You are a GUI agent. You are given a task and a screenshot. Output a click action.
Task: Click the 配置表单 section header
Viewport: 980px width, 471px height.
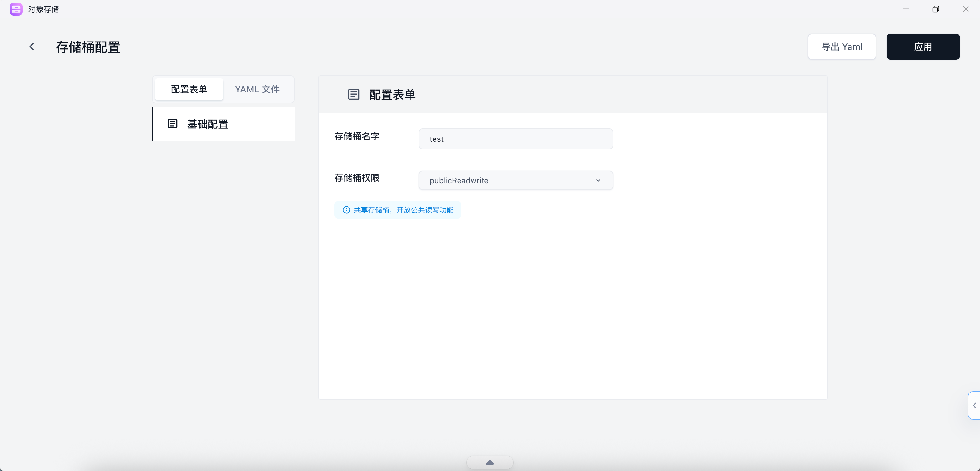click(392, 94)
